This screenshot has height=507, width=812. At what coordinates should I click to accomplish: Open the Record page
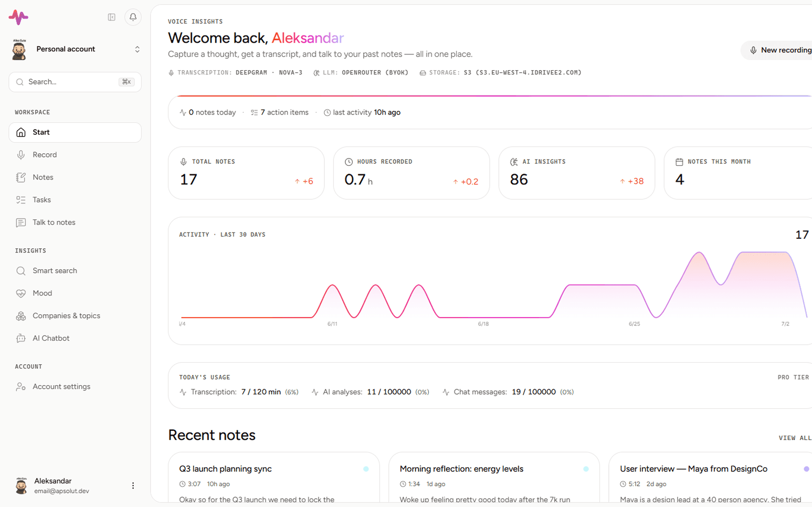point(75,155)
